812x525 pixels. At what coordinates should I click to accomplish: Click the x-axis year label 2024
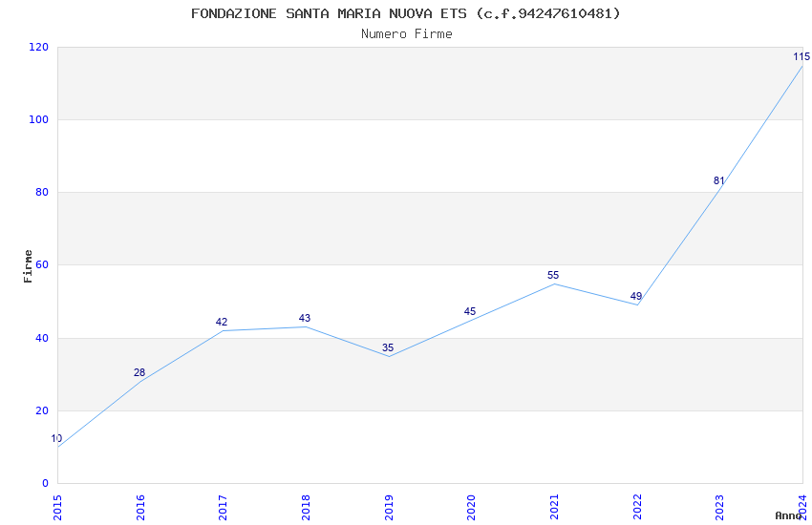(x=802, y=508)
